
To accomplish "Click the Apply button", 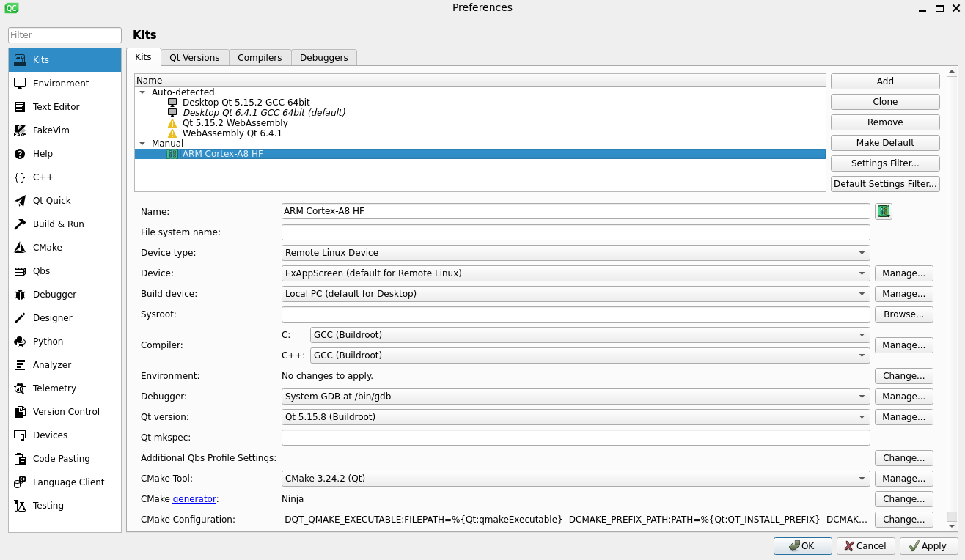I will pyautogui.click(x=929, y=546).
